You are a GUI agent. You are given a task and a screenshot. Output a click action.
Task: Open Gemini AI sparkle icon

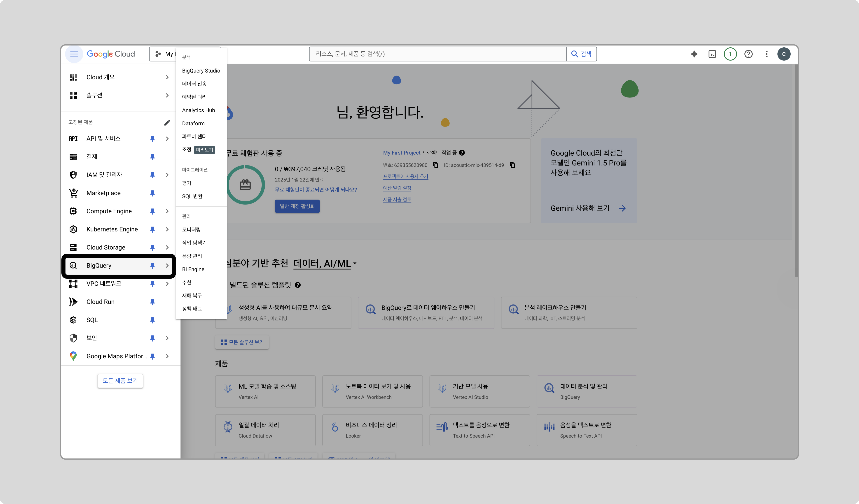coord(694,54)
